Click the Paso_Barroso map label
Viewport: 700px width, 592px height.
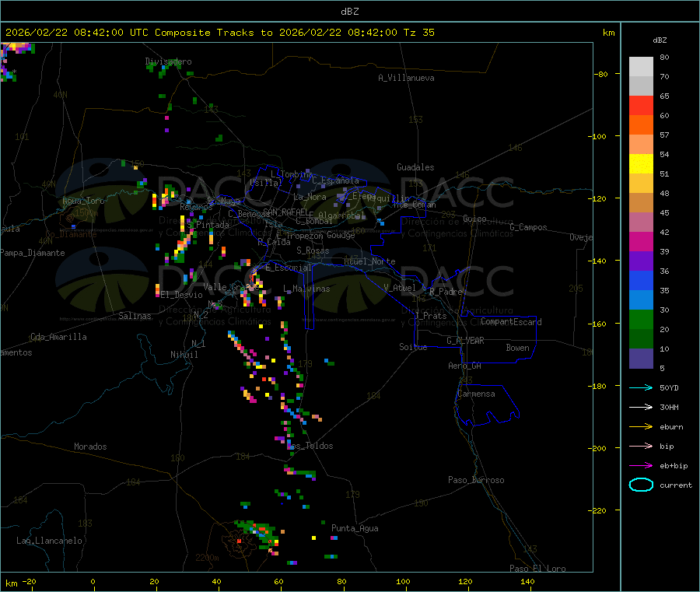pyautogui.click(x=476, y=480)
